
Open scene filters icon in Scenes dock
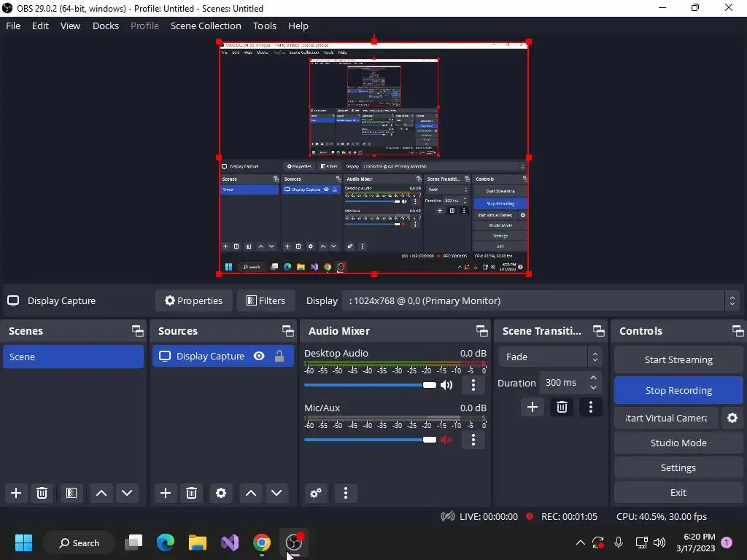71,493
